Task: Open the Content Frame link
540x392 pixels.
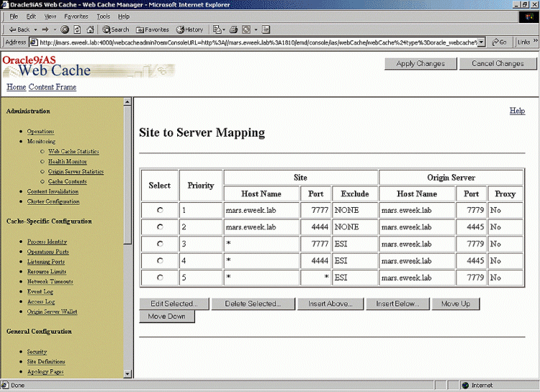Action: [53, 87]
